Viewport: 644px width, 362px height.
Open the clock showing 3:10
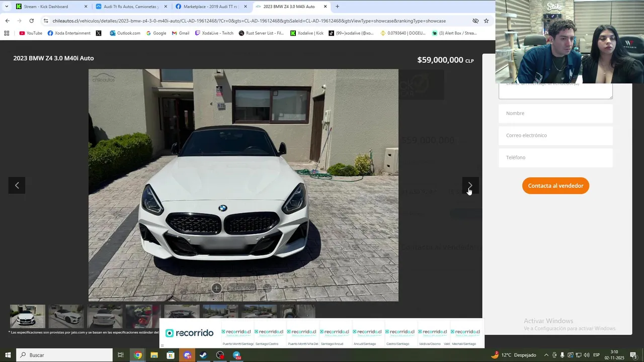click(614, 355)
